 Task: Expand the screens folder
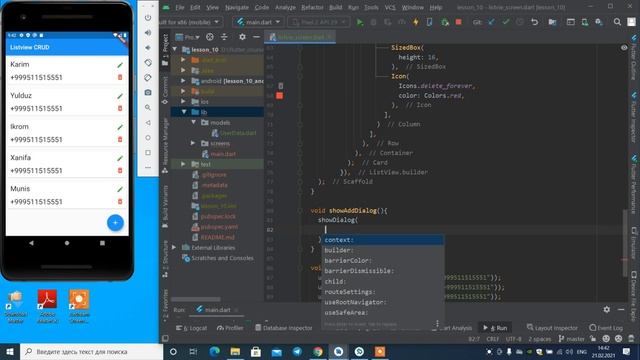(193, 143)
